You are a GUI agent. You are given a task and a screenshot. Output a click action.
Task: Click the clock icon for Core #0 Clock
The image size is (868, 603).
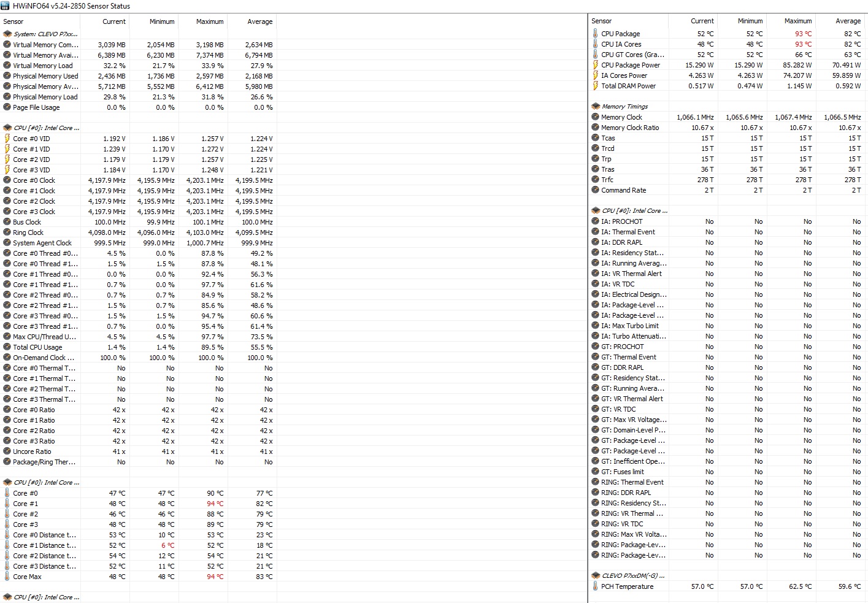(x=7, y=180)
